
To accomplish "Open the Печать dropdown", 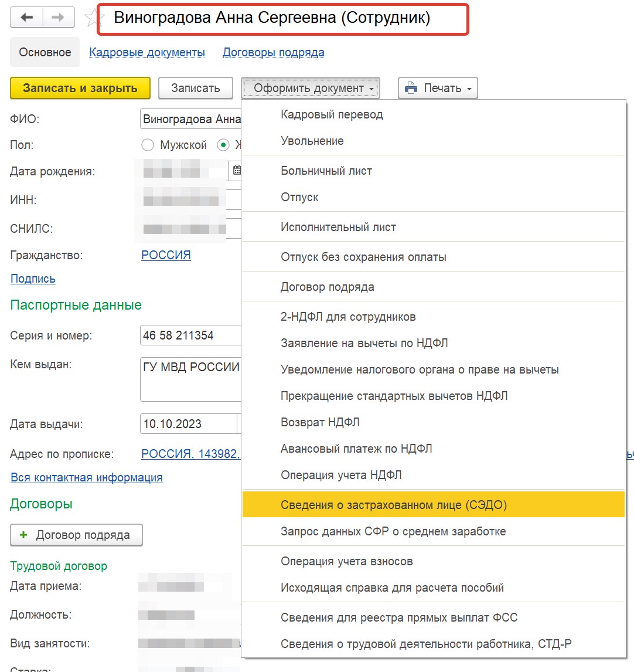I will (x=438, y=89).
